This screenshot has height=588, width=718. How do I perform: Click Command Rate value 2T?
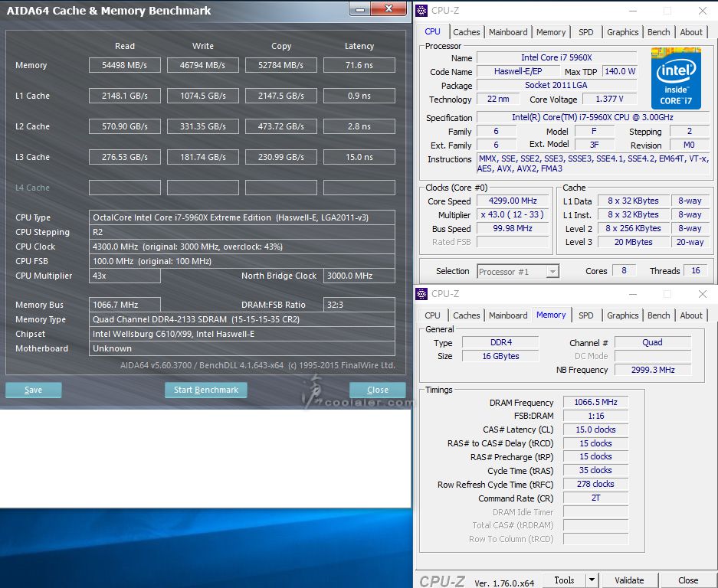point(595,498)
